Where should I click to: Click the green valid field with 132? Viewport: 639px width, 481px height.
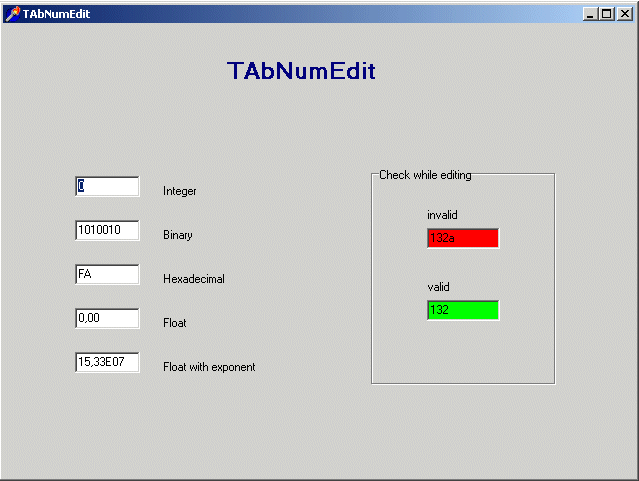[463, 310]
